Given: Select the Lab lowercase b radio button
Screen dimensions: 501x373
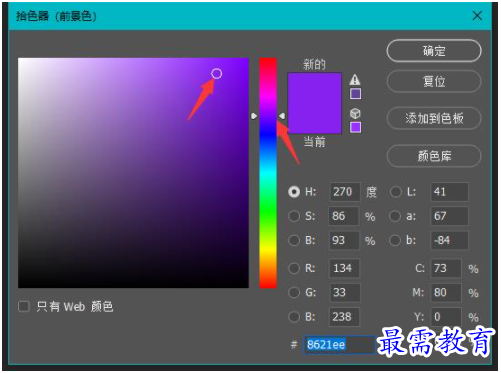Looking at the screenshot, I should click(x=395, y=240).
